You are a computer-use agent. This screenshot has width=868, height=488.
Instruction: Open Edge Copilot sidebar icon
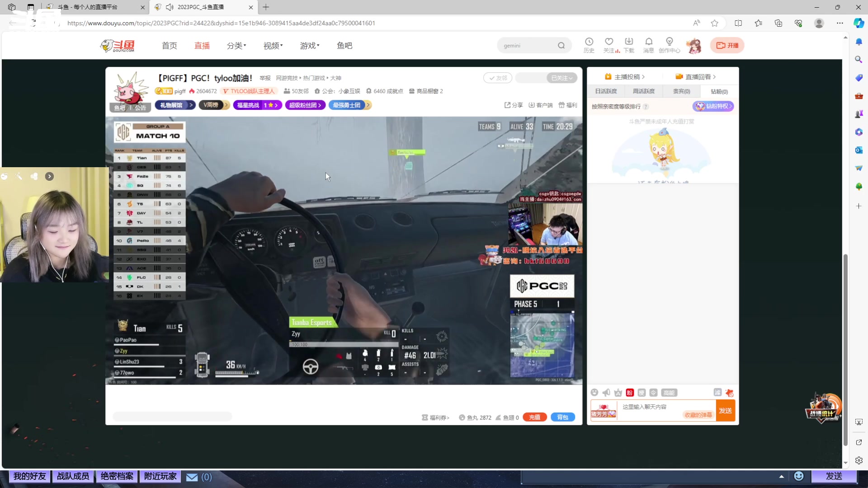pyautogui.click(x=859, y=23)
